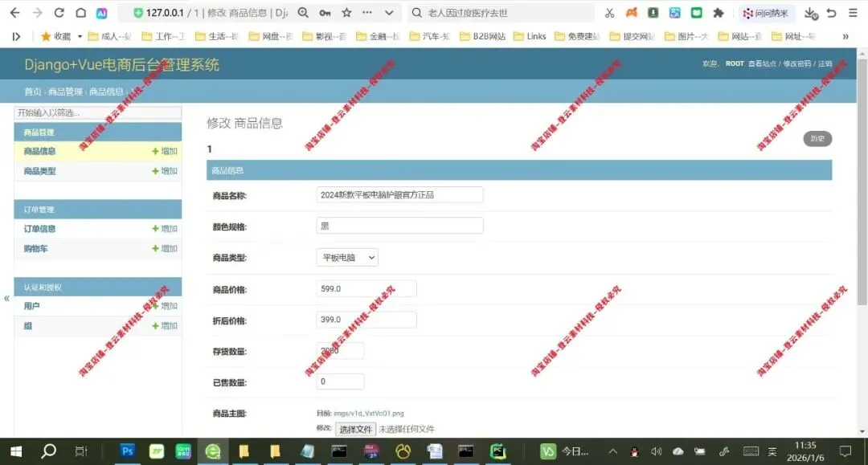
Task: Open the Windows Start menu
Action: pos(16,451)
